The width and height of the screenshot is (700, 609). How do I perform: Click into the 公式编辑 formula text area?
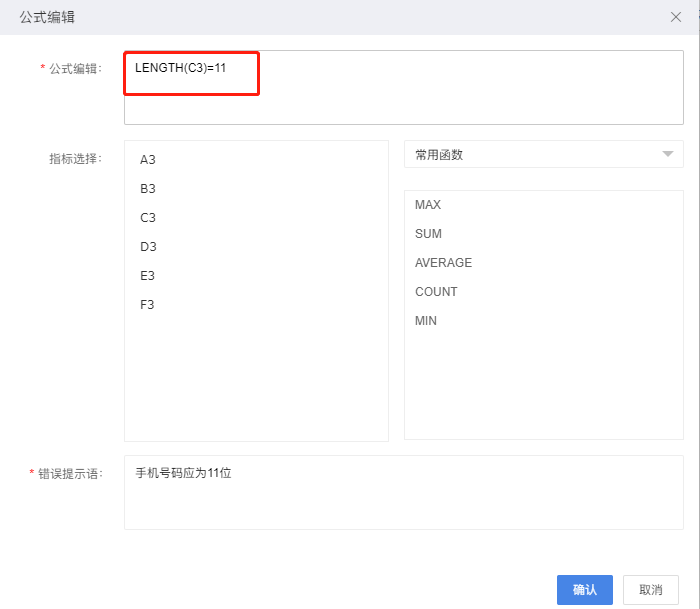tap(404, 88)
